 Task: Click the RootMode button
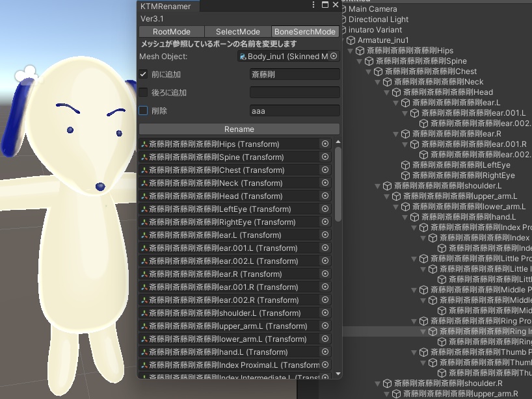pos(171,31)
